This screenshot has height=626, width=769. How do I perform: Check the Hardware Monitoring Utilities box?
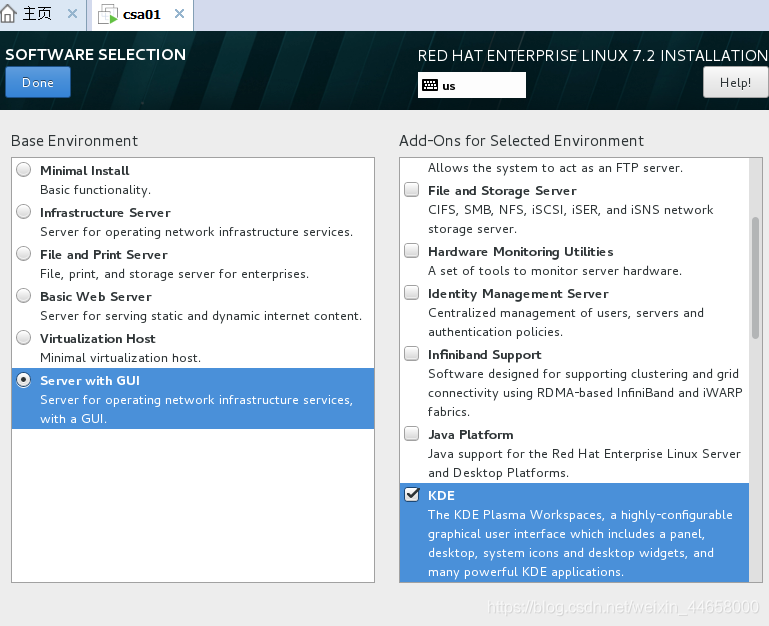pos(411,251)
